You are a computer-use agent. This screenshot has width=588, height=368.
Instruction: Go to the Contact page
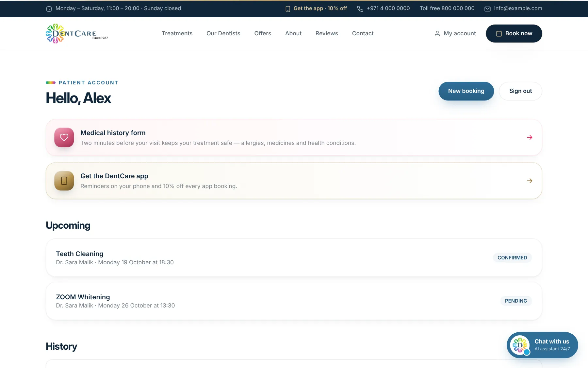click(363, 33)
